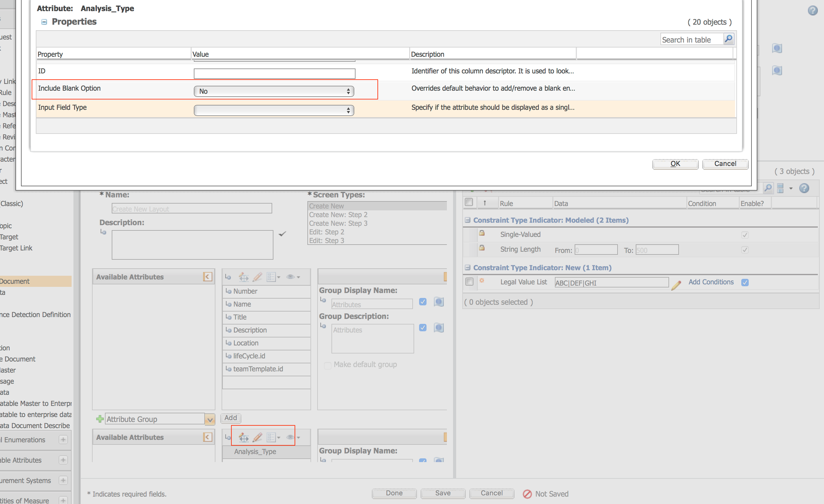Click the edit layout icon above the Number list
824x504 pixels.
click(x=243, y=277)
